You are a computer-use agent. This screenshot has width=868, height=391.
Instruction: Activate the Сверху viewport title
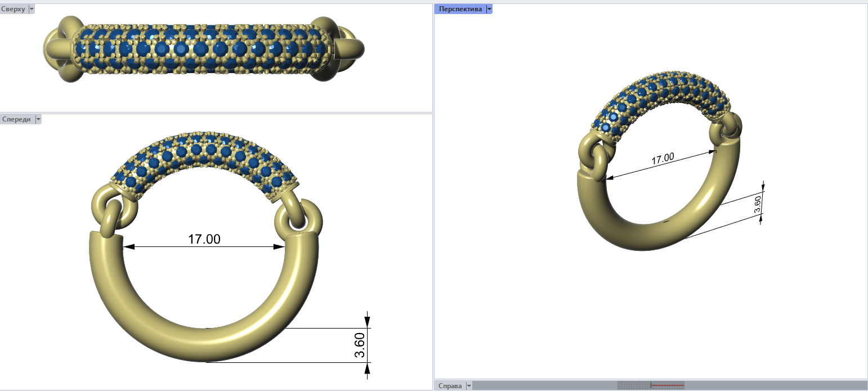13,10
